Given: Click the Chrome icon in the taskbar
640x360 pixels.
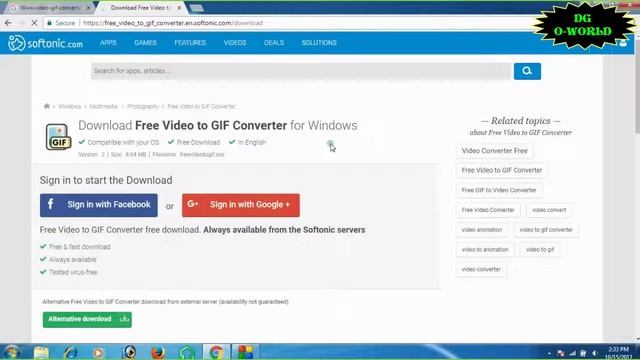Looking at the screenshot, I should (x=216, y=352).
